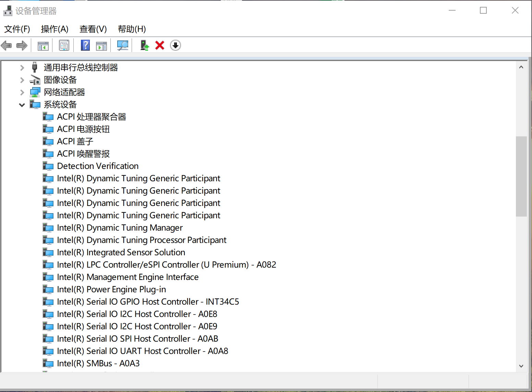Viewport: 532px width, 392px height.
Task: Select the 图像设备 tree node
Action: tap(60, 80)
